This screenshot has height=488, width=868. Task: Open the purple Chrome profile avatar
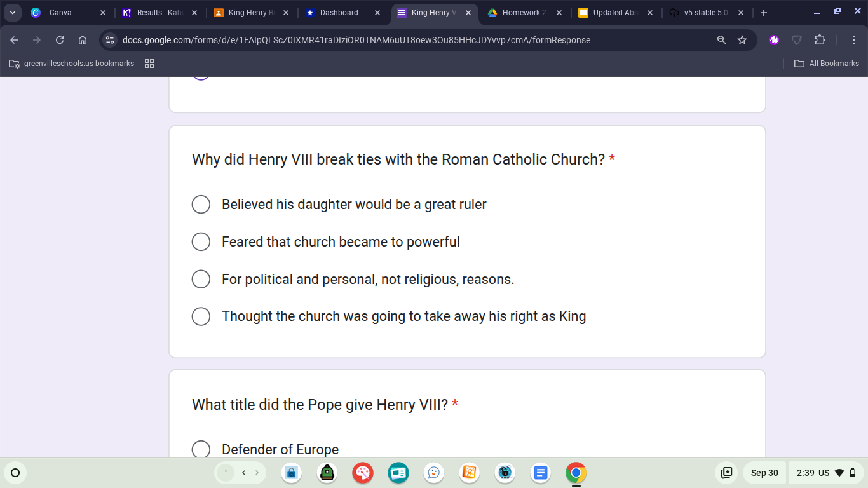[773, 39]
